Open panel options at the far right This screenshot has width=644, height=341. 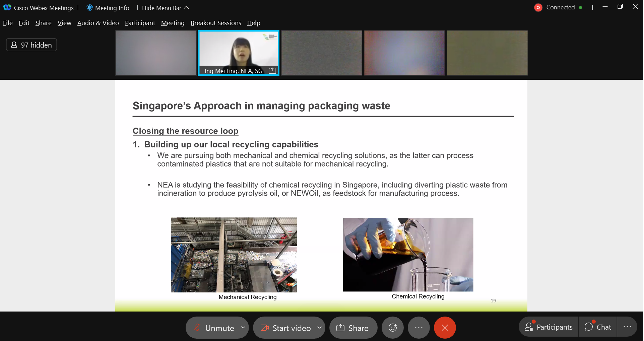pos(627,327)
